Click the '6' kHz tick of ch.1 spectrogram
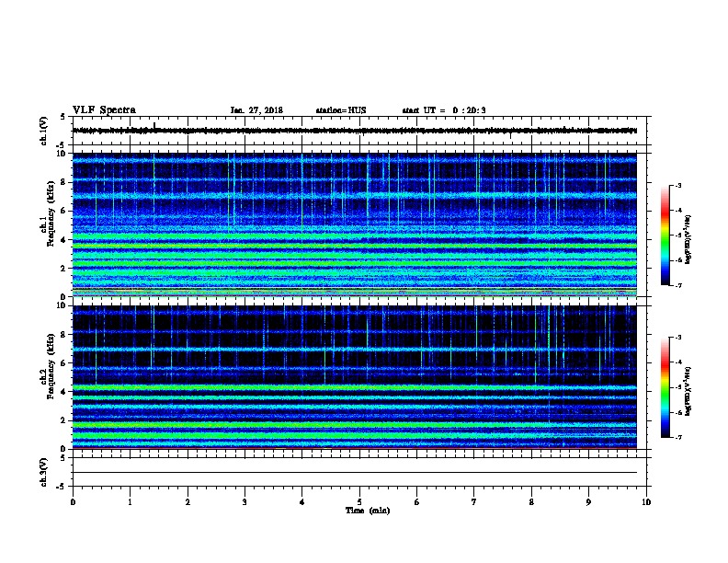The height and width of the screenshot is (563, 728). (64, 211)
